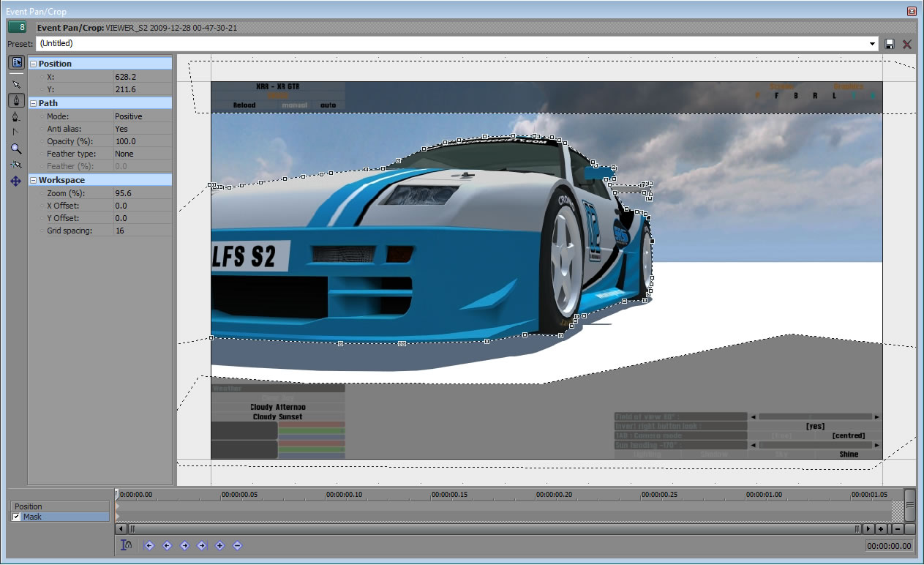The width and height of the screenshot is (924, 565).
Task: Toggle the Mask checkbox
Action: 17,517
